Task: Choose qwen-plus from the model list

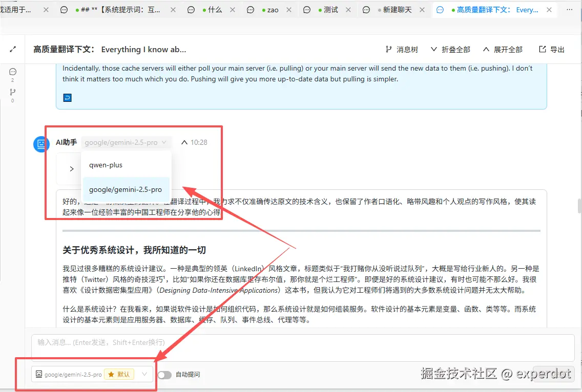Action: [126, 165]
